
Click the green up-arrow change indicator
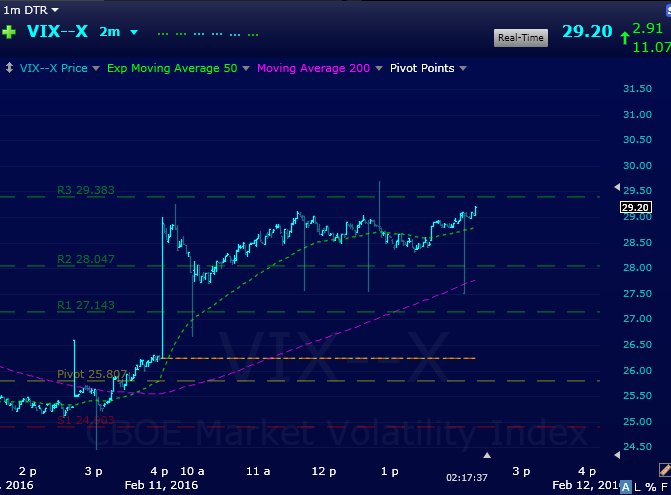[625, 39]
